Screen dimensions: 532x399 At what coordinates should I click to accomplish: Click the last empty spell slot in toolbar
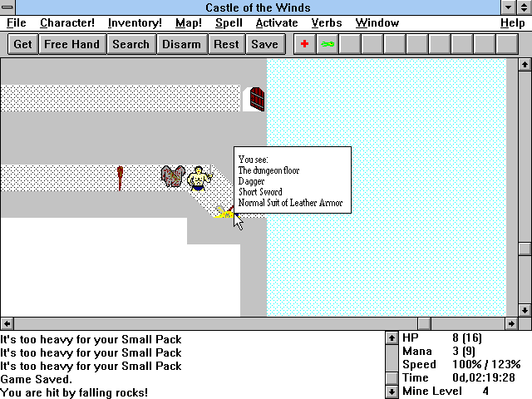coord(507,44)
